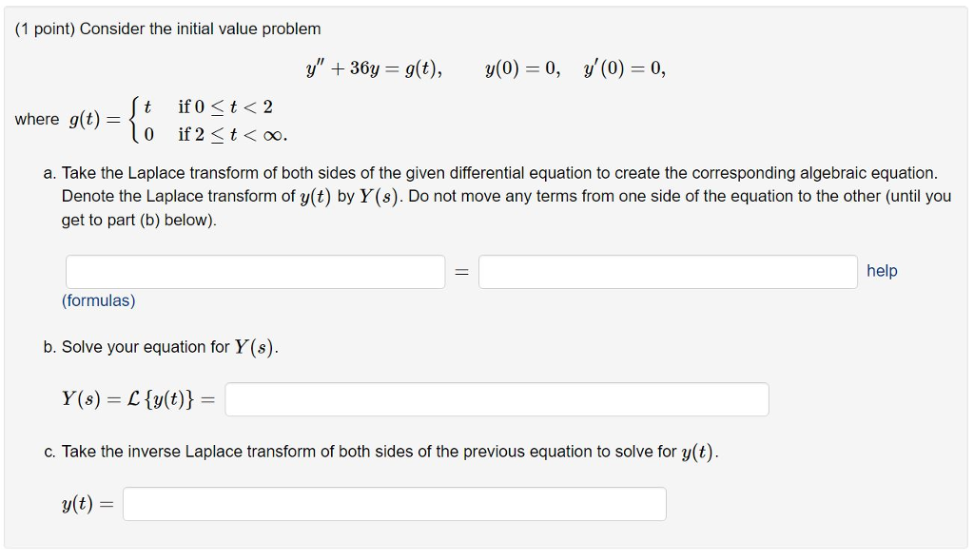Click the part (c) inverse transform instructions
This screenshot has width=974, height=560.
click(380, 451)
